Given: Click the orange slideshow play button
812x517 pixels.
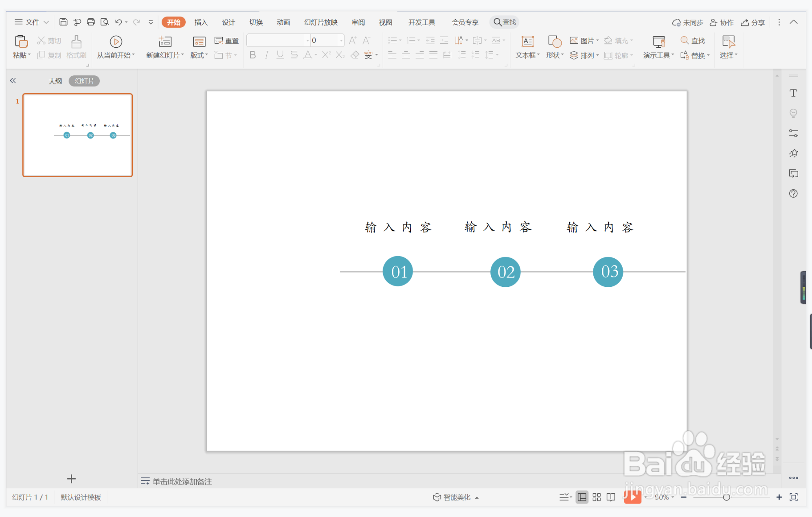Looking at the screenshot, I should point(632,497).
